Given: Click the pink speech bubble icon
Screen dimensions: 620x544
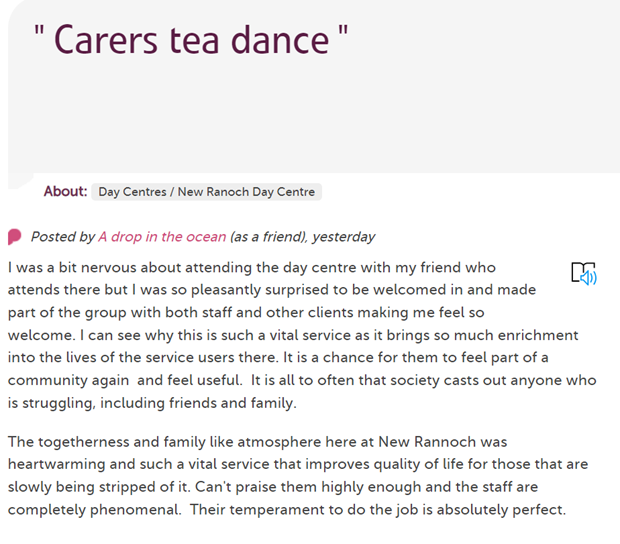Looking at the screenshot, I should tap(15, 237).
